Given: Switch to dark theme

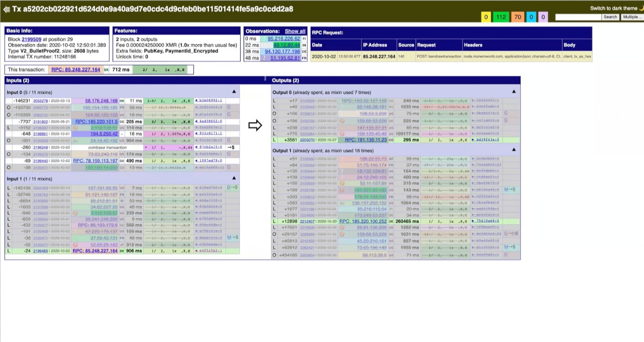Looking at the screenshot, I should (x=616, y=8).
